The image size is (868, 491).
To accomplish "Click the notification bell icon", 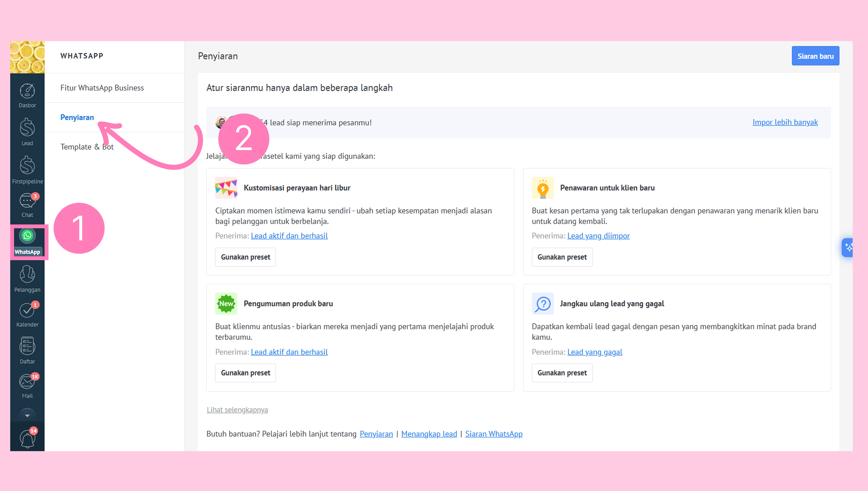I will [x=27, y=438].
